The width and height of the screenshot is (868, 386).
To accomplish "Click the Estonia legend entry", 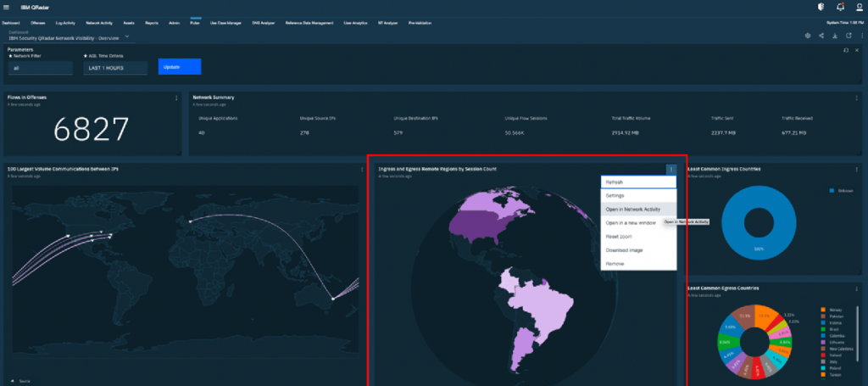I will tap(833, 323).
